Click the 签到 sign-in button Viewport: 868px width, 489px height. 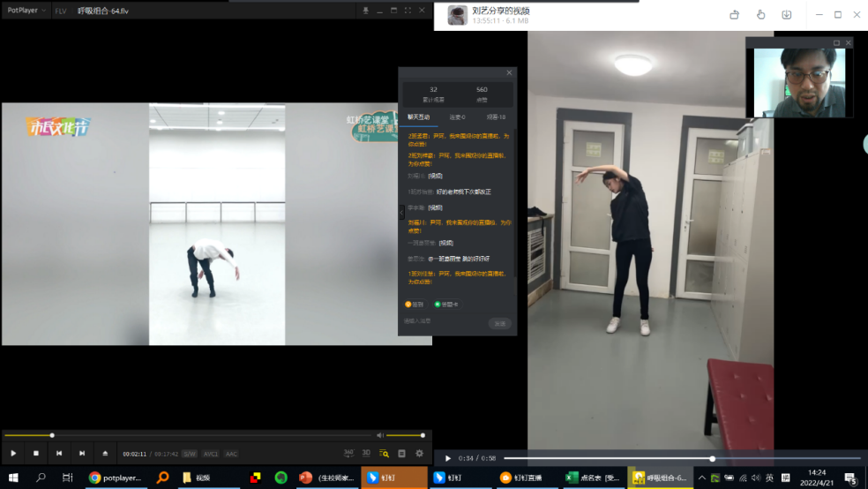414,304
